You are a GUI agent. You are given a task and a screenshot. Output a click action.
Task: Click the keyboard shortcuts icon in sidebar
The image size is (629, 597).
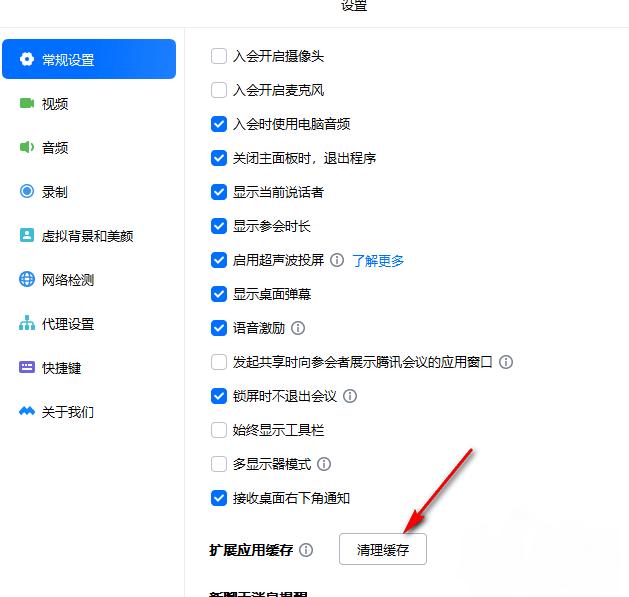click(27, 368)
